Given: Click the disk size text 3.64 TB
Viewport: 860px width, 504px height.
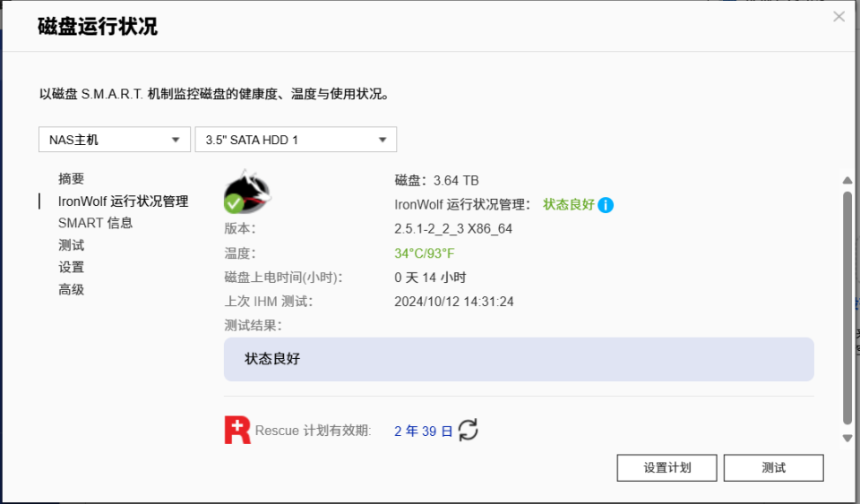Looking at the screenshot, I should tap(456, 181).
